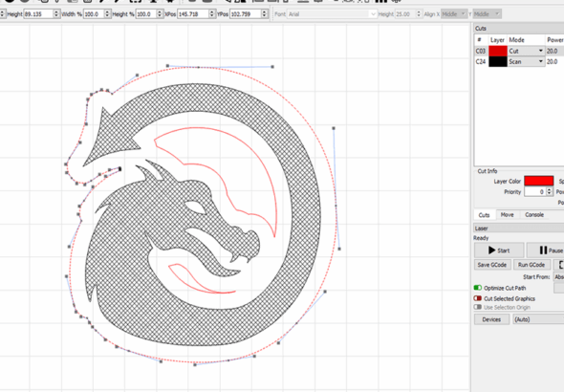Open the Align Y Middle dropdown
This screenshot has height=392, width=564.
[487, 14]
